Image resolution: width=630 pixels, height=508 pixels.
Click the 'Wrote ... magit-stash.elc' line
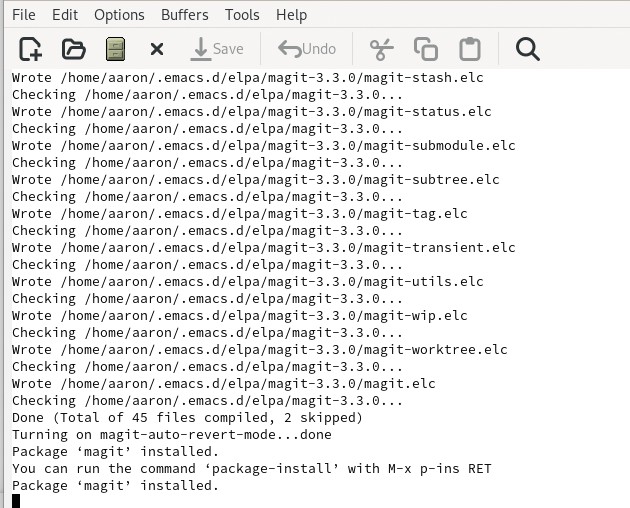coord(248,78)
